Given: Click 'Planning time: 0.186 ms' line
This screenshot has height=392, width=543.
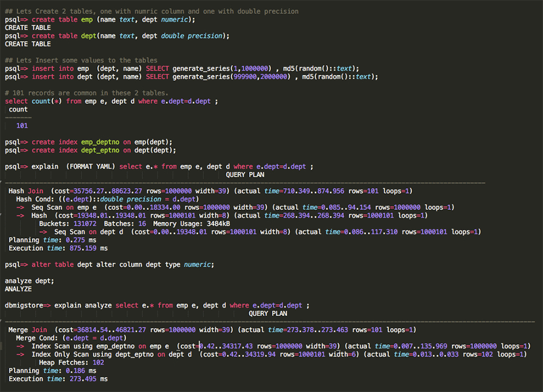Looking at the screenshot, I should 52,371.
